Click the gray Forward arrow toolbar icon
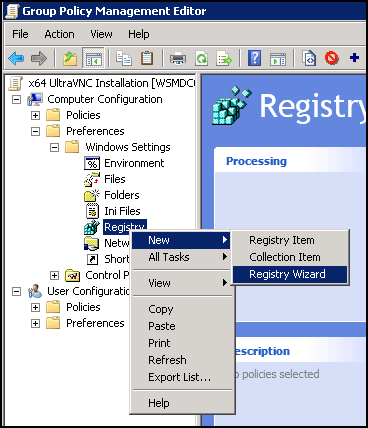This screenshot has height=428, width=368. 39,59
